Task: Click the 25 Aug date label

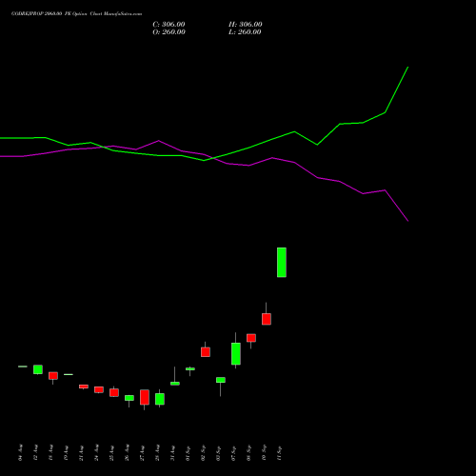Action: [x=112, y=452]
